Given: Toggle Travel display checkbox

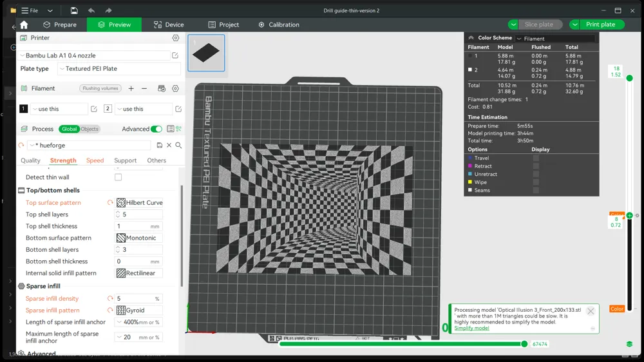Looking at the screenshot, I should tap(536, 158).
